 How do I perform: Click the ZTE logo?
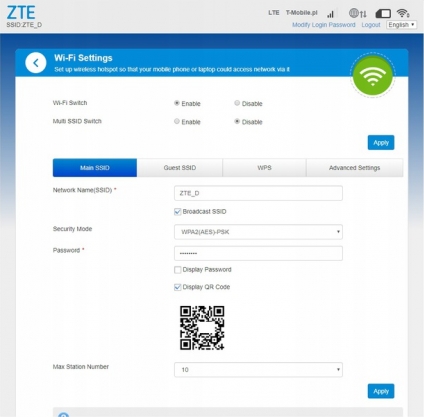pos(21,13)
